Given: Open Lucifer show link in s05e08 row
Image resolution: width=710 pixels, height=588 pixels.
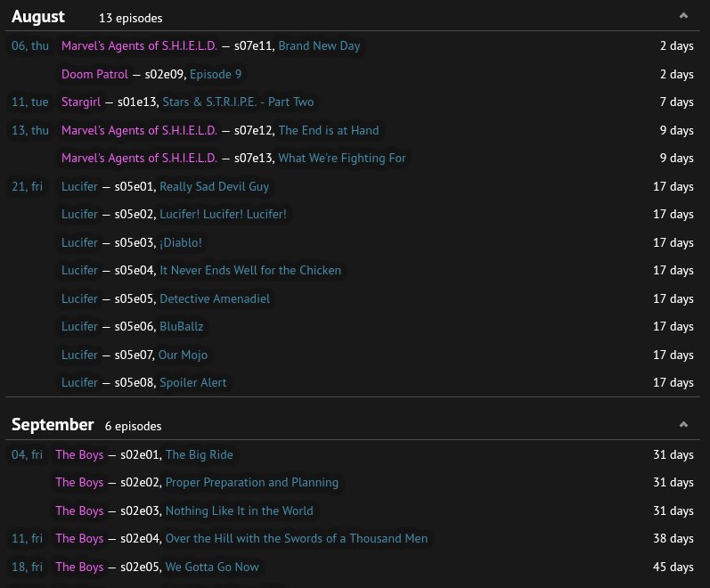Looking at the screenshot, I should 79,383.
